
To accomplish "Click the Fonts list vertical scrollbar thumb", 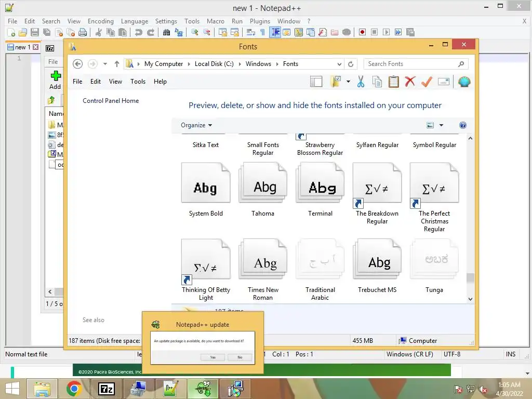I will [470, 278].
